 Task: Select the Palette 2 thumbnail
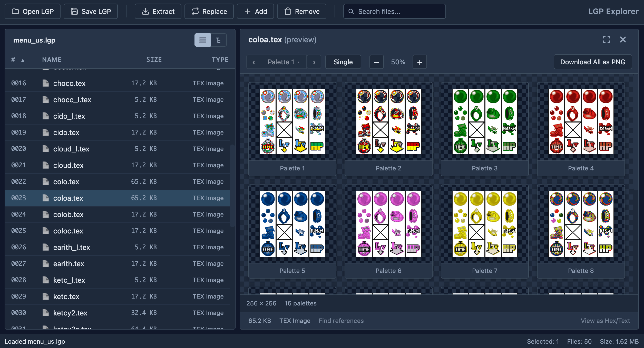point(388,129)
